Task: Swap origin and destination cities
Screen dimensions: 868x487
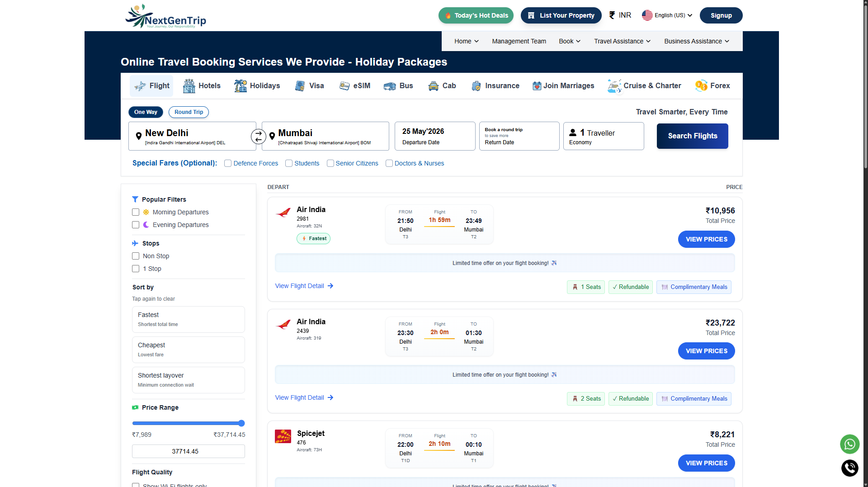Action: 259,136
